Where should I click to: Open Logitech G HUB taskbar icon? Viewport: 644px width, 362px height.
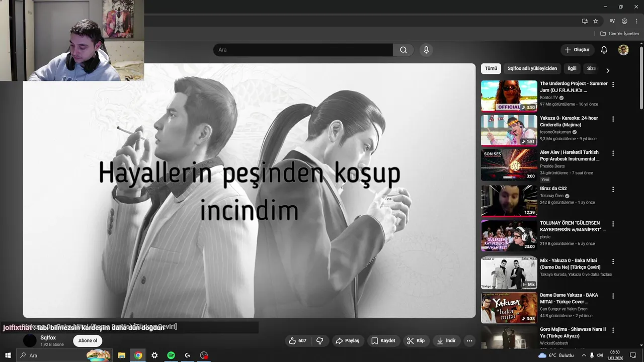coord(187,355)
